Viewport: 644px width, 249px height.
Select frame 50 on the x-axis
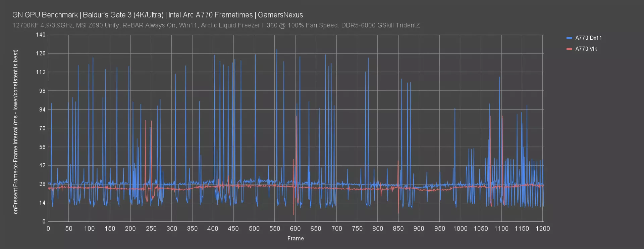pyautogui.click(x=68, y=229)
